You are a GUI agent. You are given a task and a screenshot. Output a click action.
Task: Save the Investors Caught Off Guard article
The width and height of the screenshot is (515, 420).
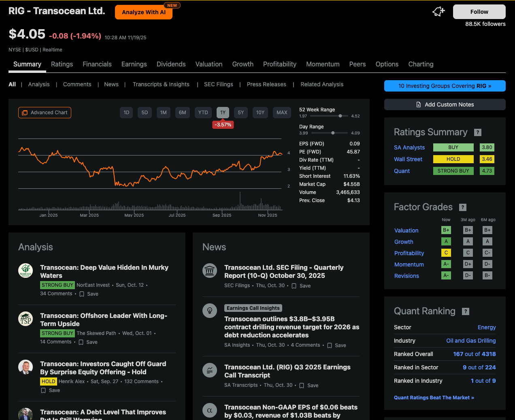coord(50,390)
